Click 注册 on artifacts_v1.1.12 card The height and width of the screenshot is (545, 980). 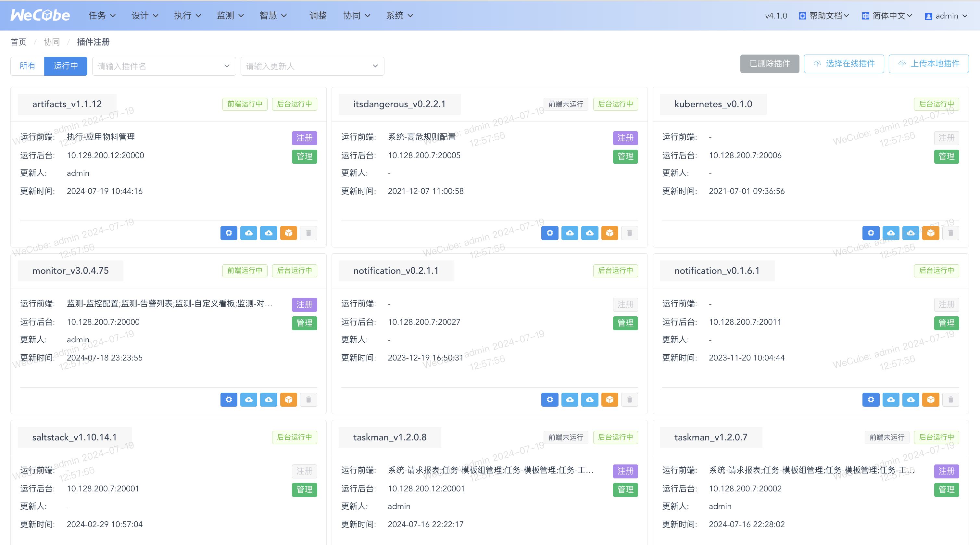tap(304, 138)
